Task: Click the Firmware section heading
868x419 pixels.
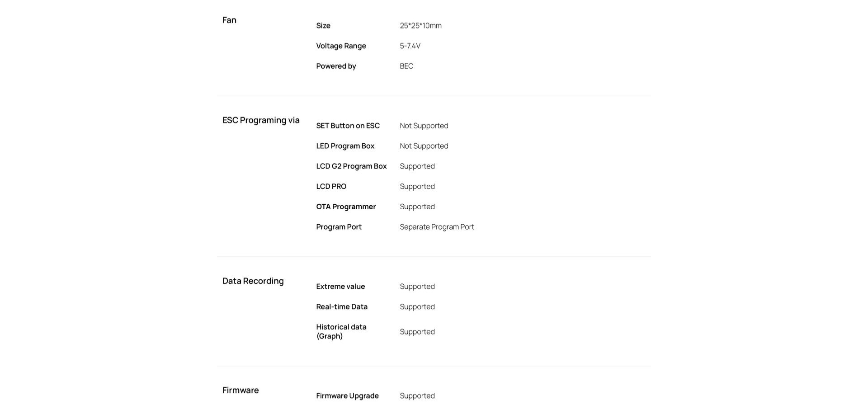Action: (241, 390)
